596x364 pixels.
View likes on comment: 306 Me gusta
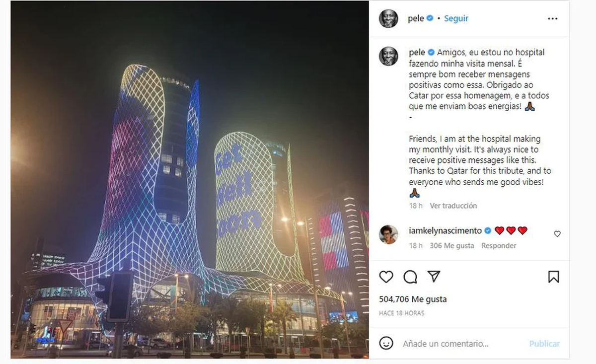(x=452, y=245)
